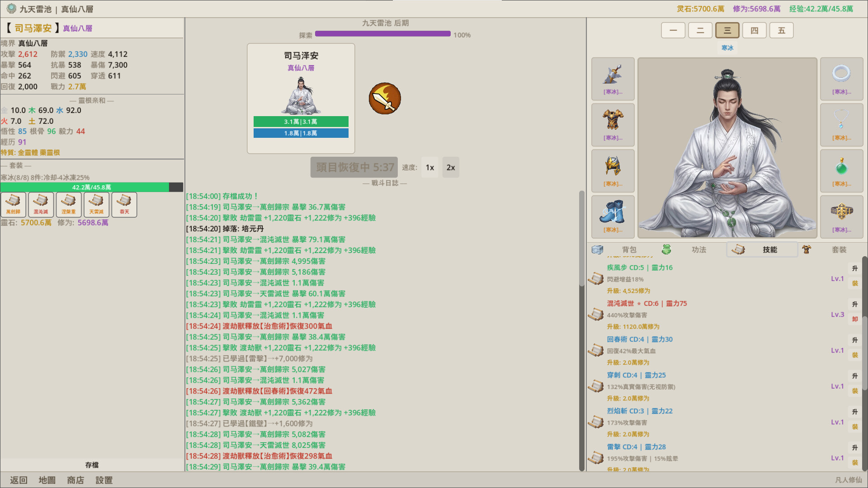
Task: Switch to equipment preset 五
Action: (781, 31)
